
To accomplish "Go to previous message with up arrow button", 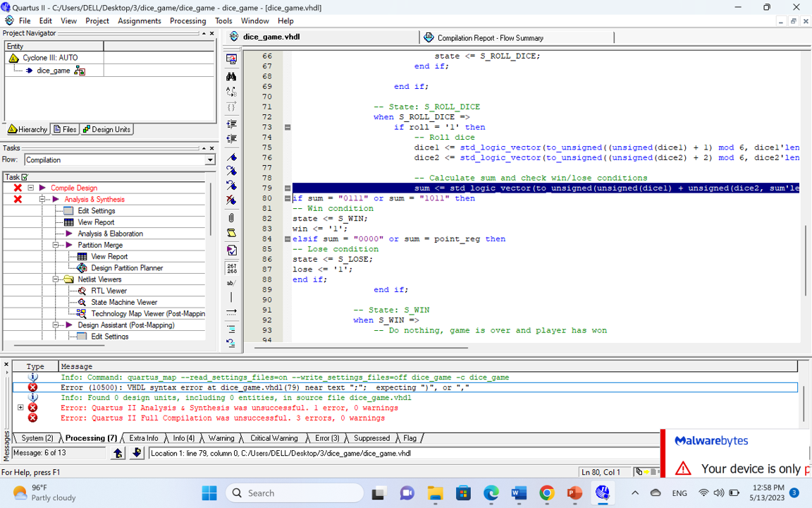I will (118, 453).
